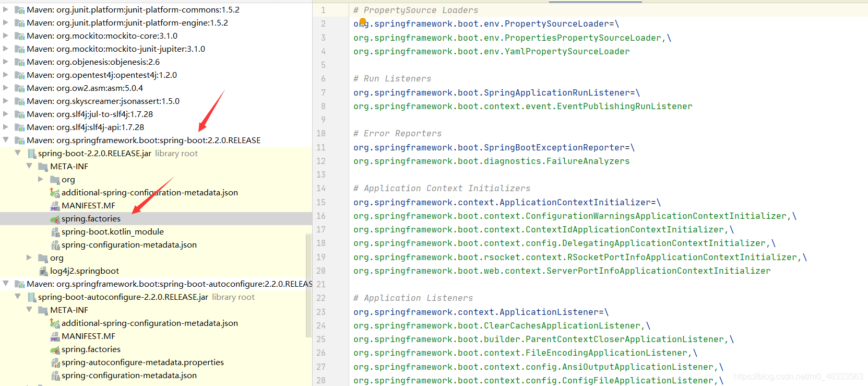Select the objenesis:2.6 tree row

pos(156,62)
